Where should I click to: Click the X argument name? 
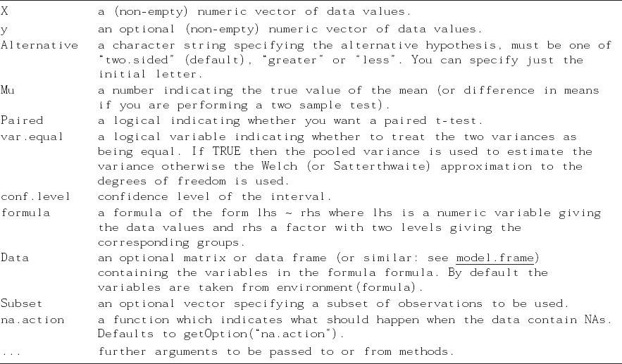[4, 11]
